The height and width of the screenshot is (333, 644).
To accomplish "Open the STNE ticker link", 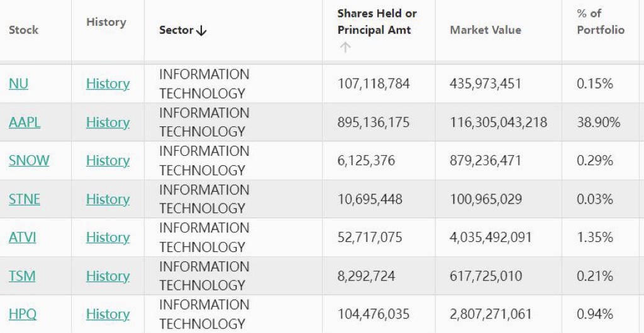I will pyautogui.click(x=25, y=199).
